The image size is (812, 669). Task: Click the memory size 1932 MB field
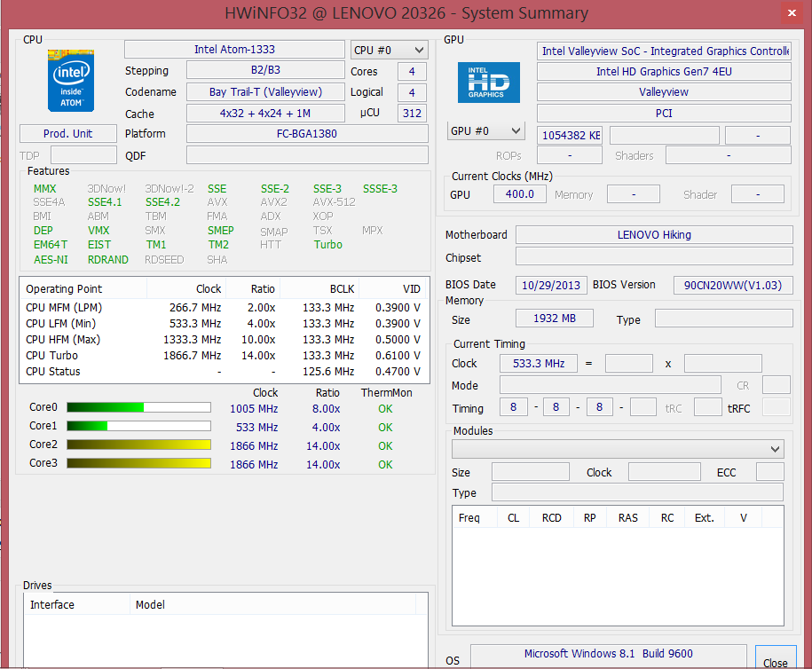[x=555, y=318]
